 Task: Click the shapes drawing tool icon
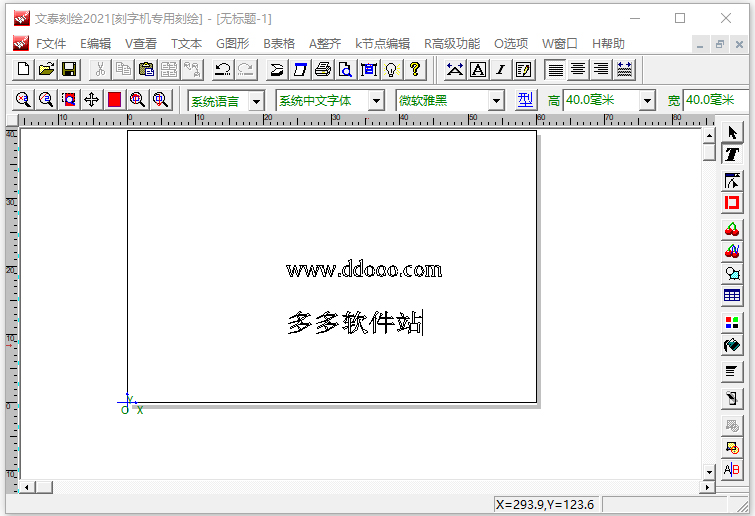click(x=732, y=273)
